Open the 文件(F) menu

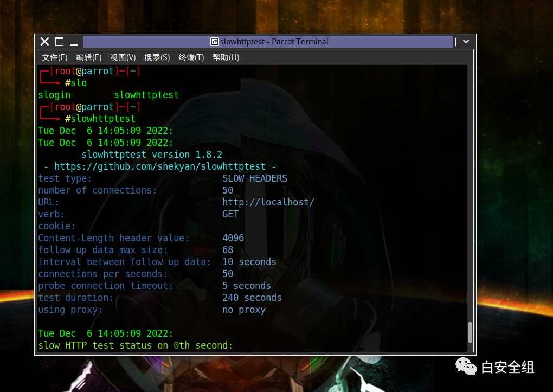click(55, 57)
